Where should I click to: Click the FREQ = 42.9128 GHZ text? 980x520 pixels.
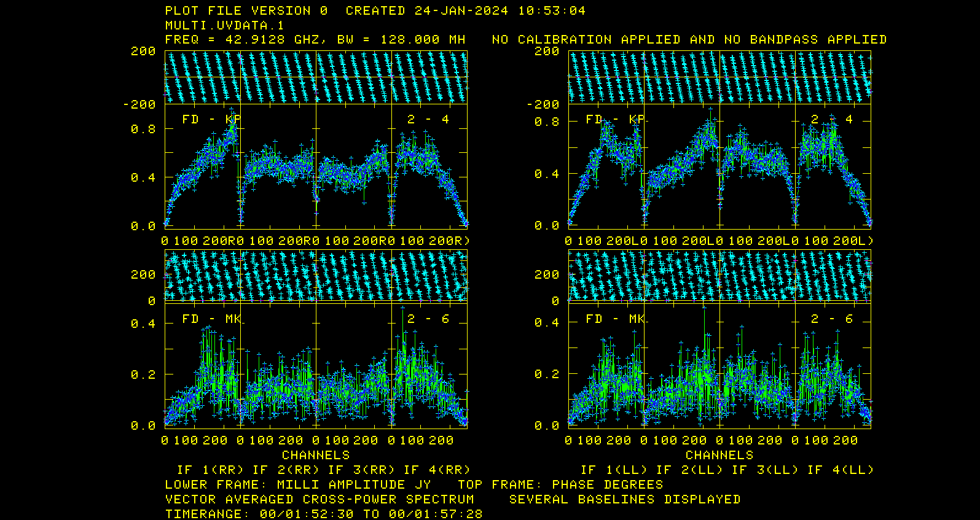(x=242, y=39)
